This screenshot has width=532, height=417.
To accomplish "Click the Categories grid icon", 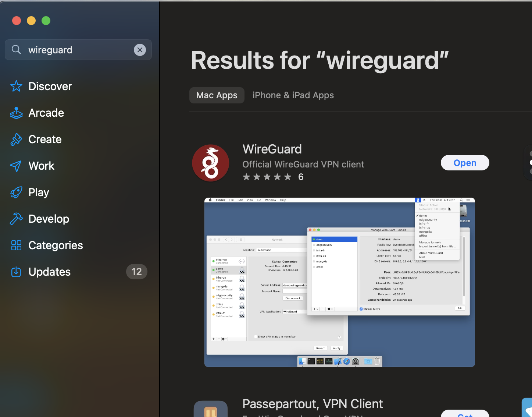I will [16, 245].
